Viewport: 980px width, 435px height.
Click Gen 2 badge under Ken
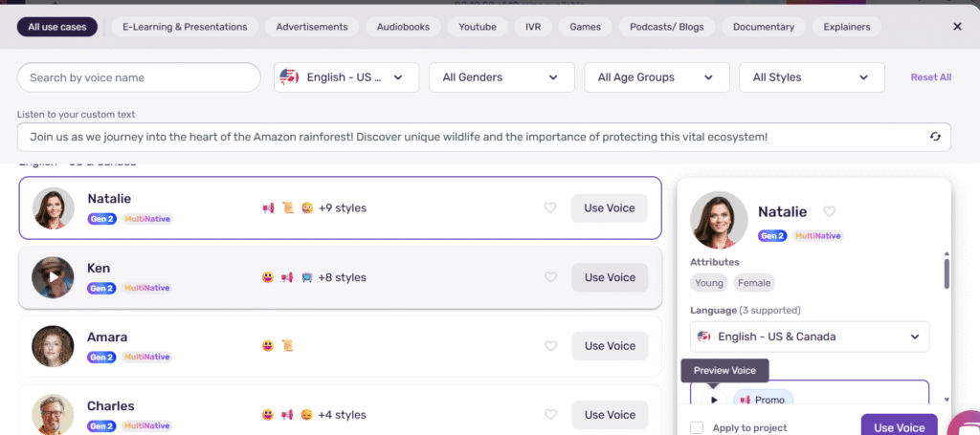point(101,288)
